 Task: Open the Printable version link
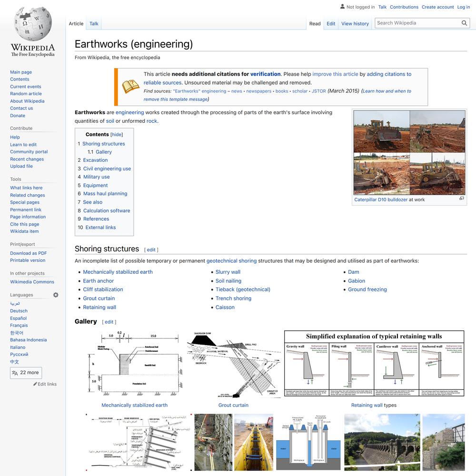pyautogui.click(x=28, y=260)
